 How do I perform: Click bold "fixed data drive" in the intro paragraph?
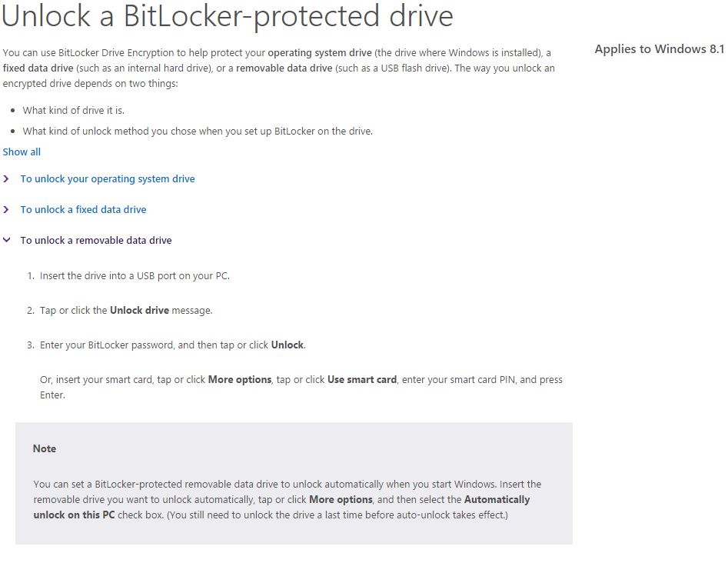click(38, 68)
